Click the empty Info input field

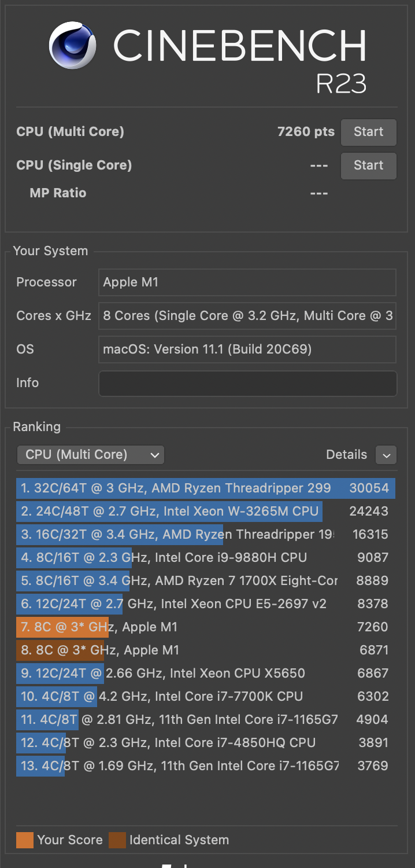point(247,383)
